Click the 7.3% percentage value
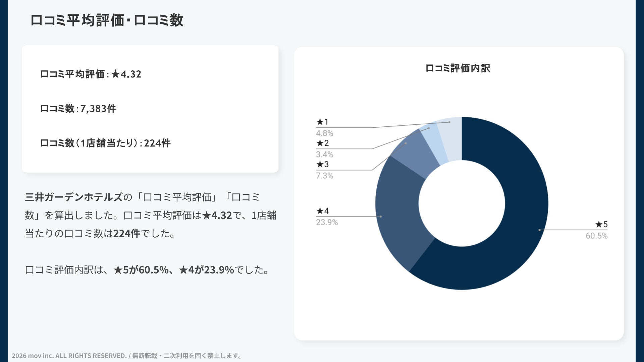The image size is (644, 362). point(324,176)
